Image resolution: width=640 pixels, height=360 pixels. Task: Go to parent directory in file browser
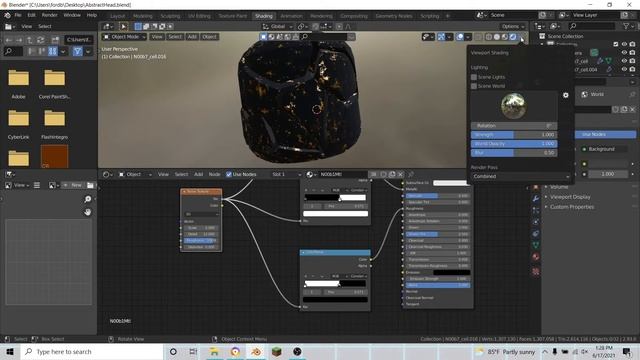click(30, 40)
